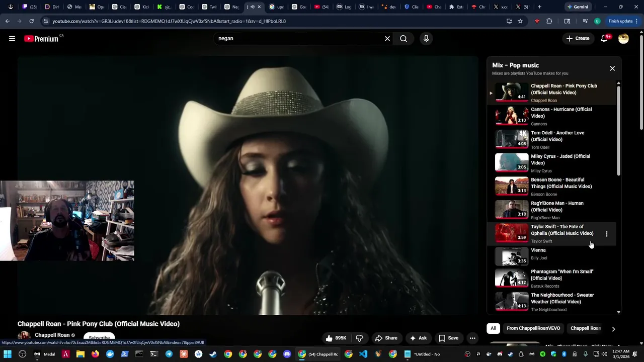
Task: Play Tom Odell - Another Love
Action: click(x=551, y=140)
